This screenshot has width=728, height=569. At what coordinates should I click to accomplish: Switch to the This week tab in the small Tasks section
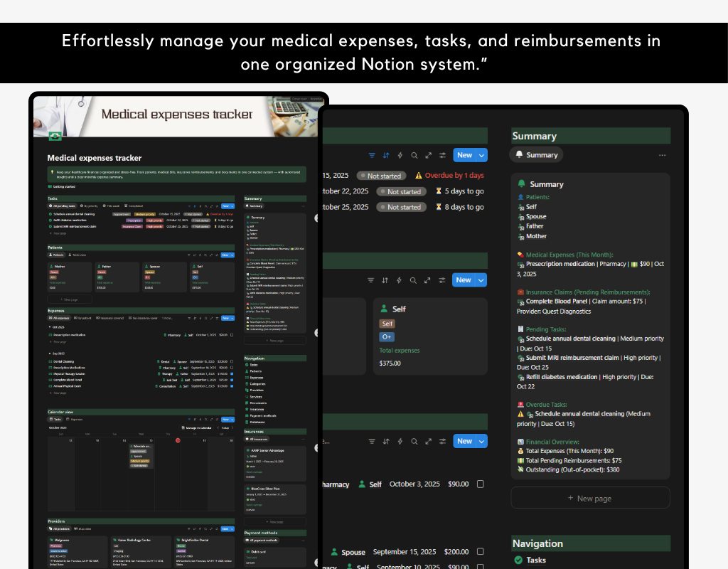(111, 206)
